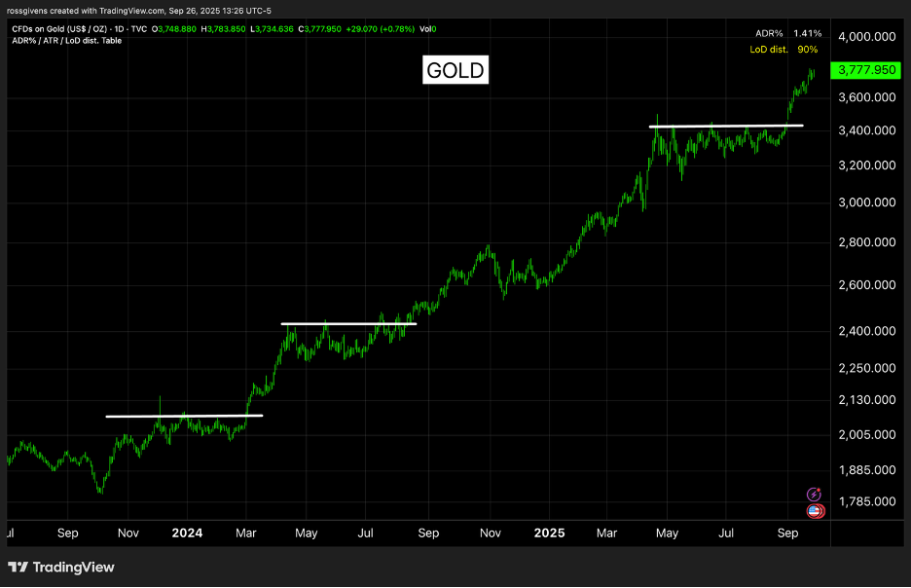Click the TradingView wordmark at bottom left
Viewport: 911px width, 588px height.
(73, 567)
